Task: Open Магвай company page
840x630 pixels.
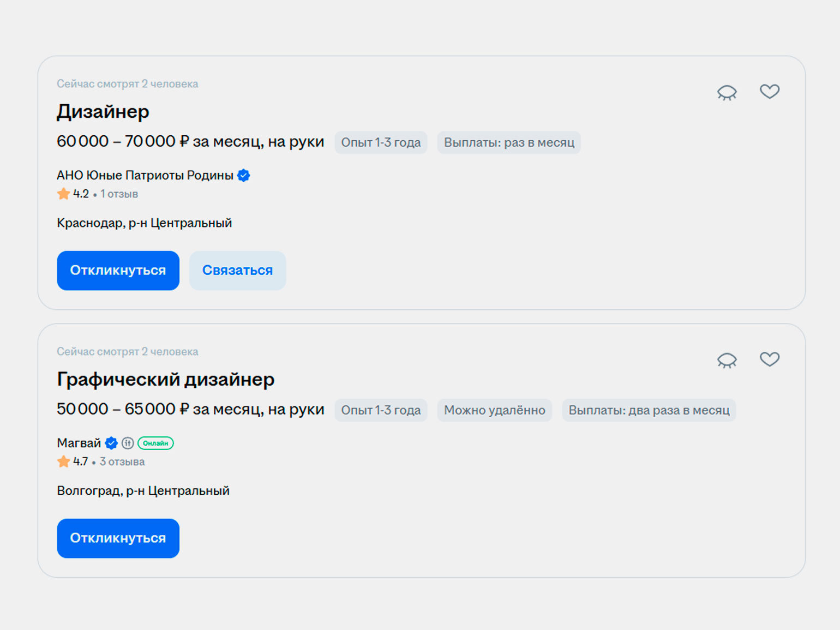Action: pos(79,443)
